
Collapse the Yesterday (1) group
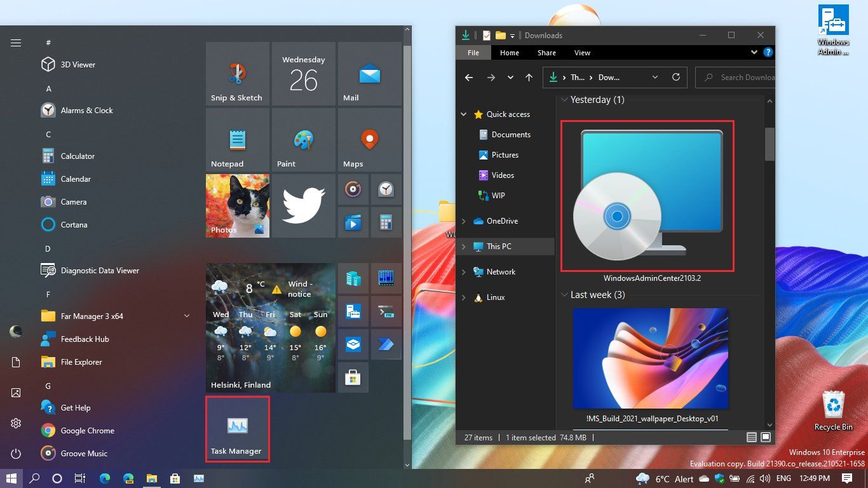[x=564, y=100]
